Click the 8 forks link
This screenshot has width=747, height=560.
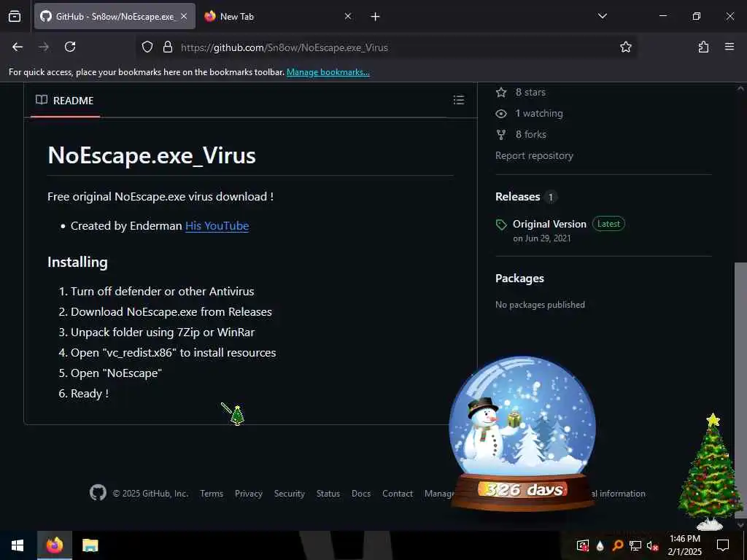[x=521, y=134]
